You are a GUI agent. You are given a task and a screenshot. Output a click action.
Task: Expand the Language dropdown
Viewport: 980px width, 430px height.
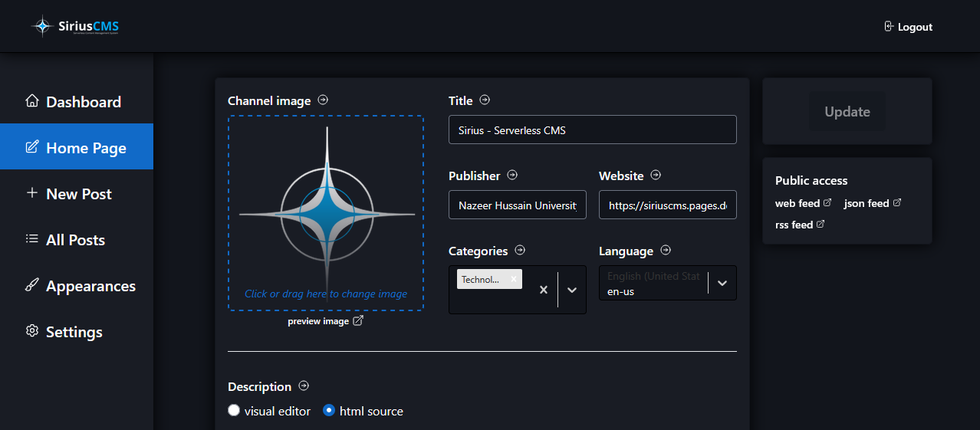click(x=722, y=283)
